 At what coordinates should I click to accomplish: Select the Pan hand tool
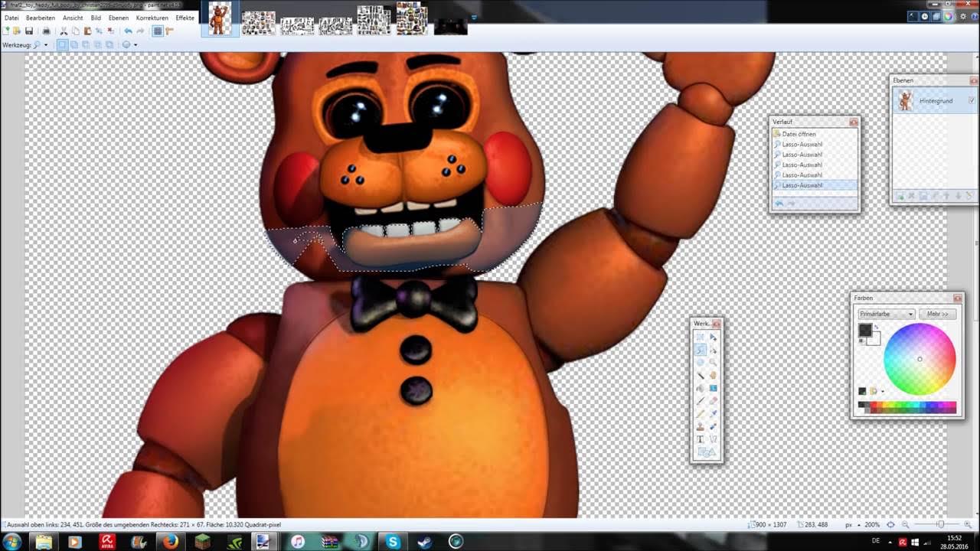click(x=713, y=375)
